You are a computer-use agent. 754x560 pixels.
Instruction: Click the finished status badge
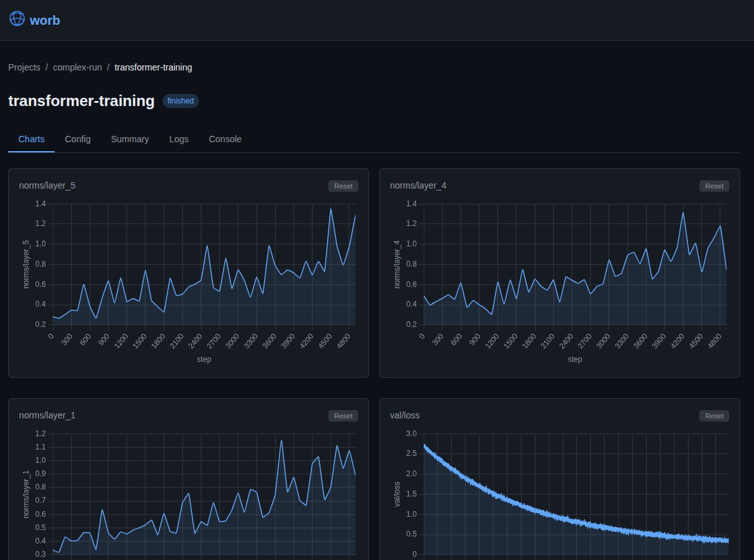pos(180,101)
